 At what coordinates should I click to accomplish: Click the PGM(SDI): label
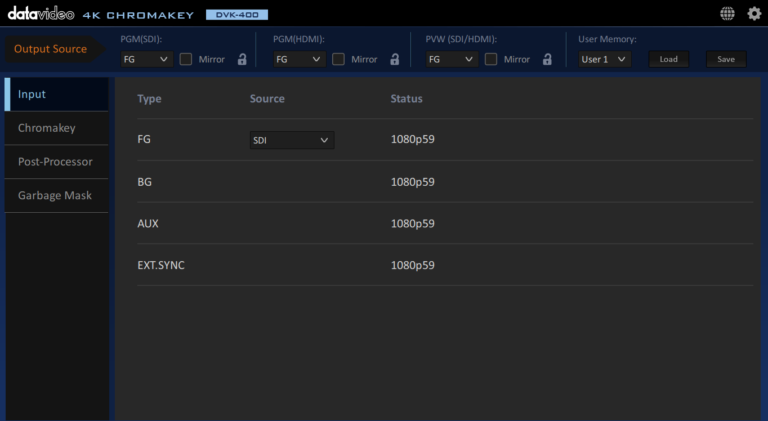141,39
